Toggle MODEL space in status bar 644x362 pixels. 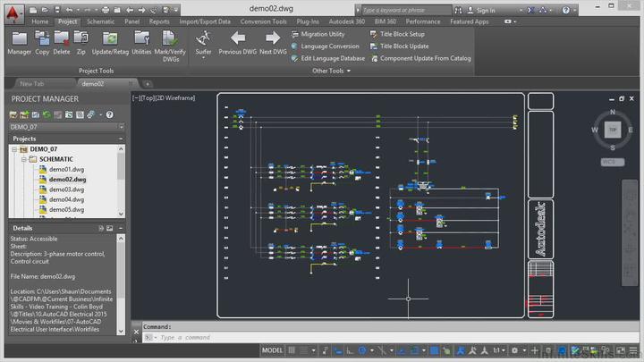click(272, 350)
